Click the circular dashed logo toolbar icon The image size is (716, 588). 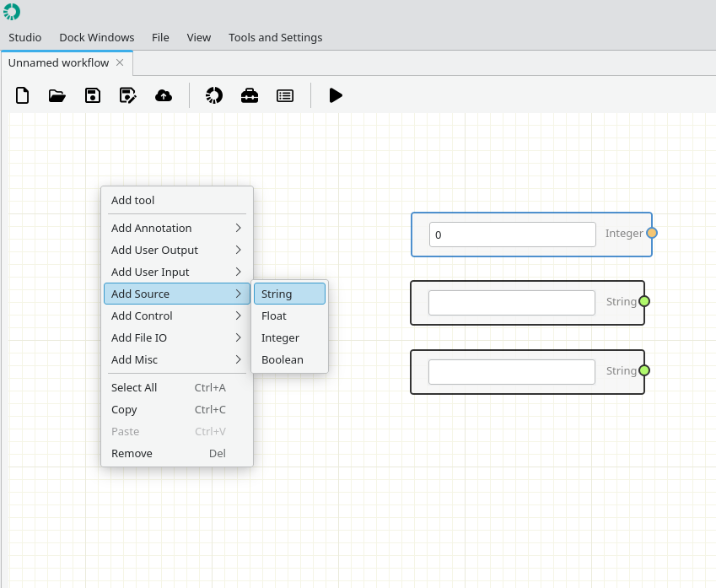pos(214,95)
